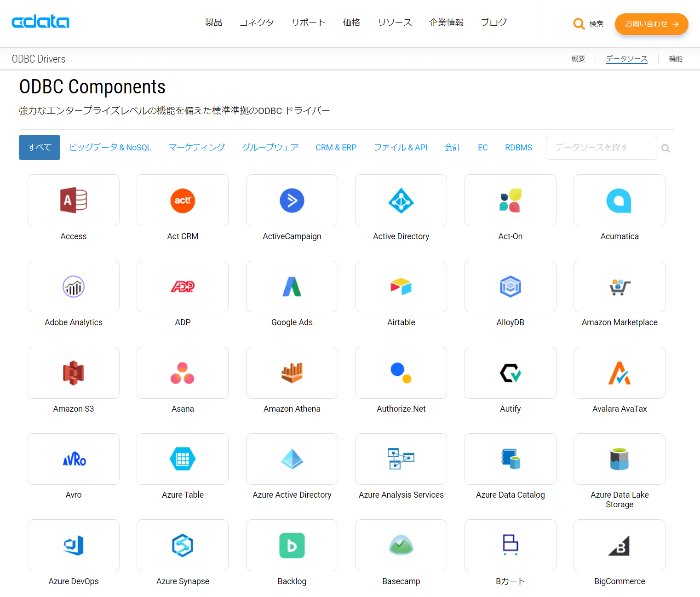Open the Amazon S3 icon
This screenshot has width=700, height=597.
coord(74,373)
